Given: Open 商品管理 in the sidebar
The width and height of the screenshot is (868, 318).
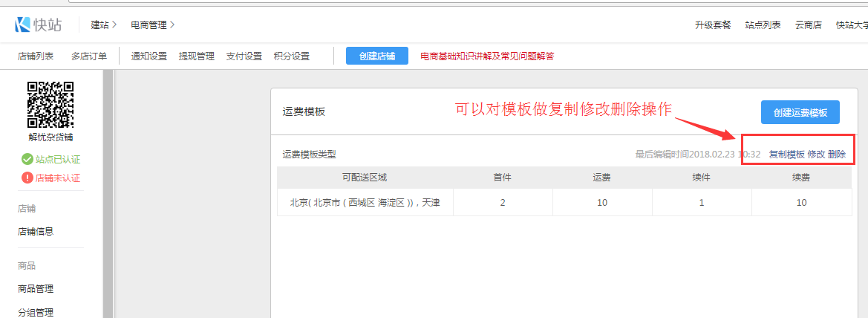Looking at the screenshot, I should click(36, 289).
